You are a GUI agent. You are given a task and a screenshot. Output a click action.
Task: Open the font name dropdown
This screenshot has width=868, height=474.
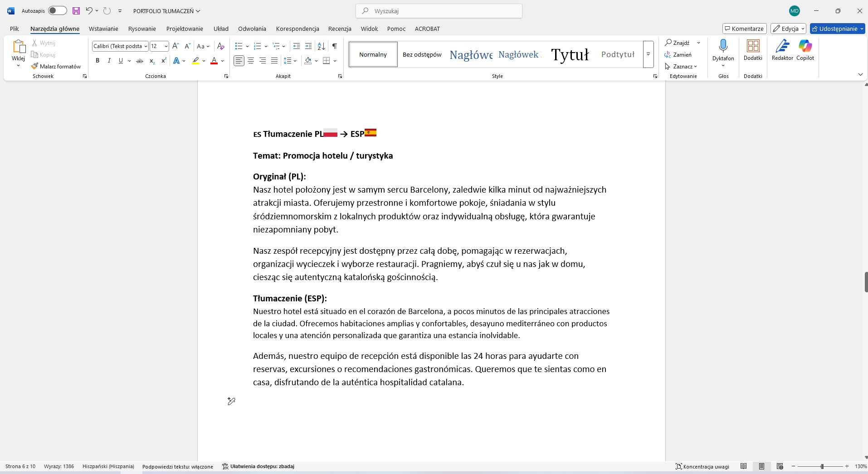(146, 46)
